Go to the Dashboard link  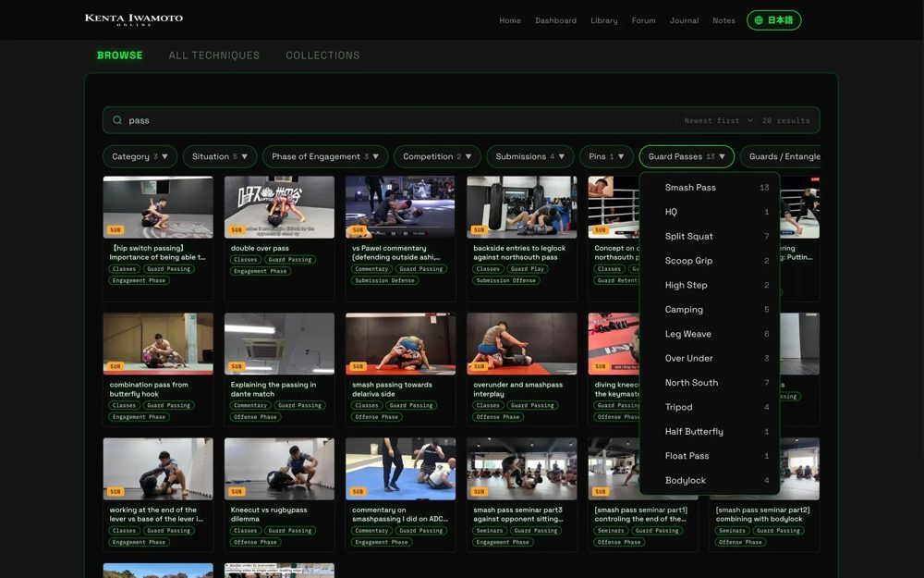pyautogui.click(x=555, y=20)
